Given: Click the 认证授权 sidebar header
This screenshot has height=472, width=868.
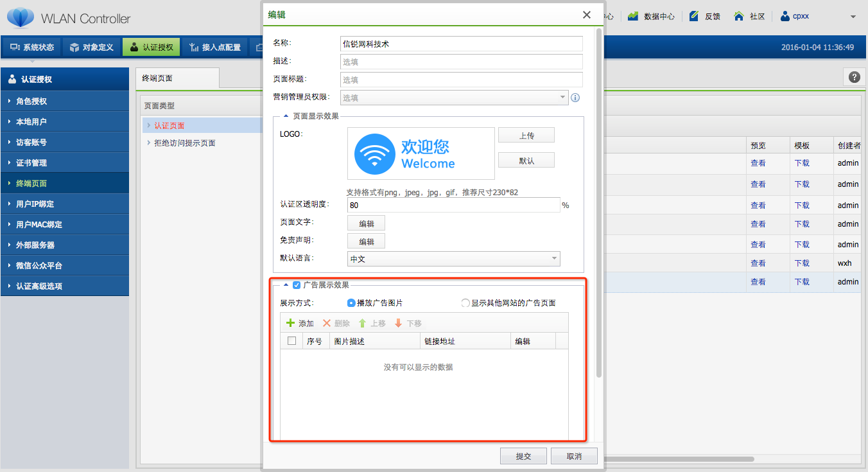Looking at the screenshot, I should pos(64,79).
